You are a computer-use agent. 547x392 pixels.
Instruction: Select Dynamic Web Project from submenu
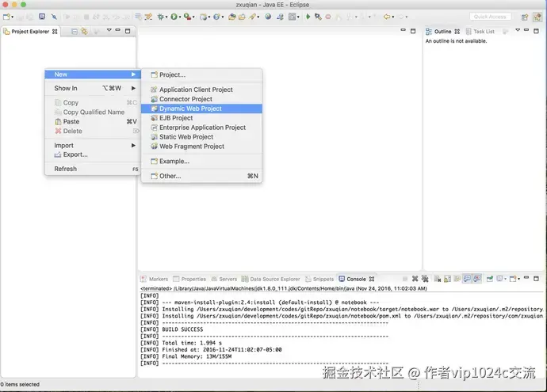click(201, 108)
